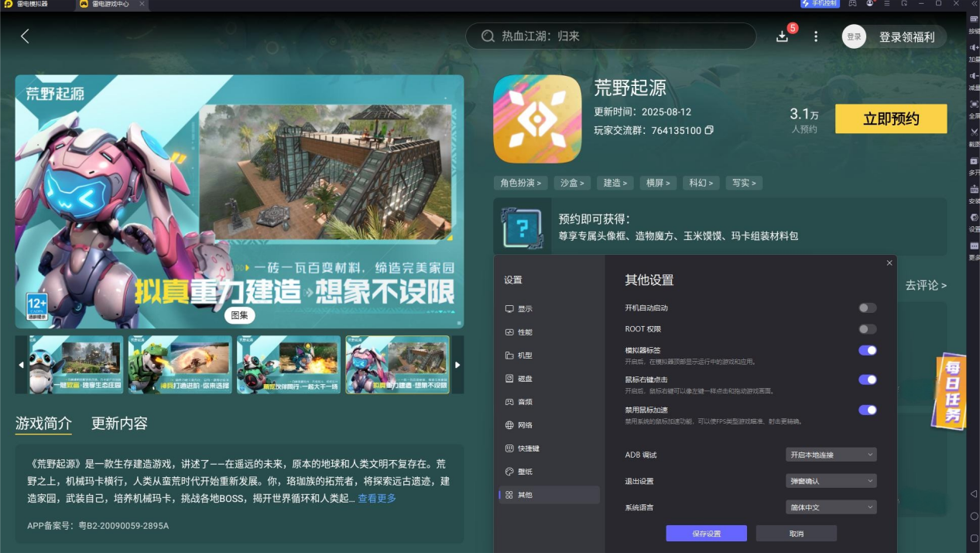Click the 手机控制 icon in the title bar
This screenshot has width=980, height=553.
point(818,4)
